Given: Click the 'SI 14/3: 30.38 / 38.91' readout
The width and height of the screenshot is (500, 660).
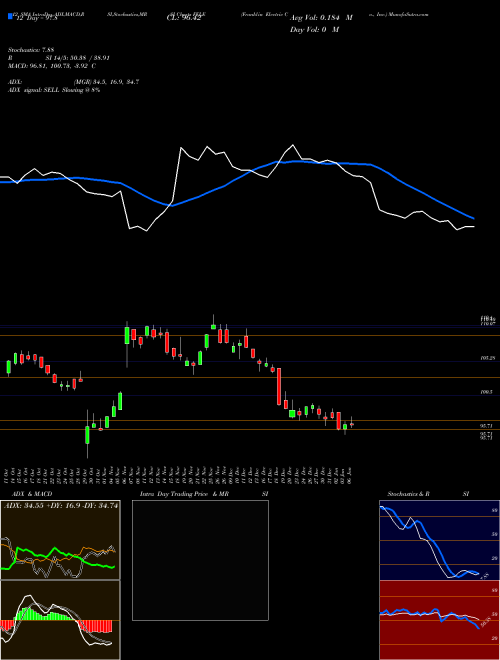Looking at the screenshot, I should tap(78, 58).
